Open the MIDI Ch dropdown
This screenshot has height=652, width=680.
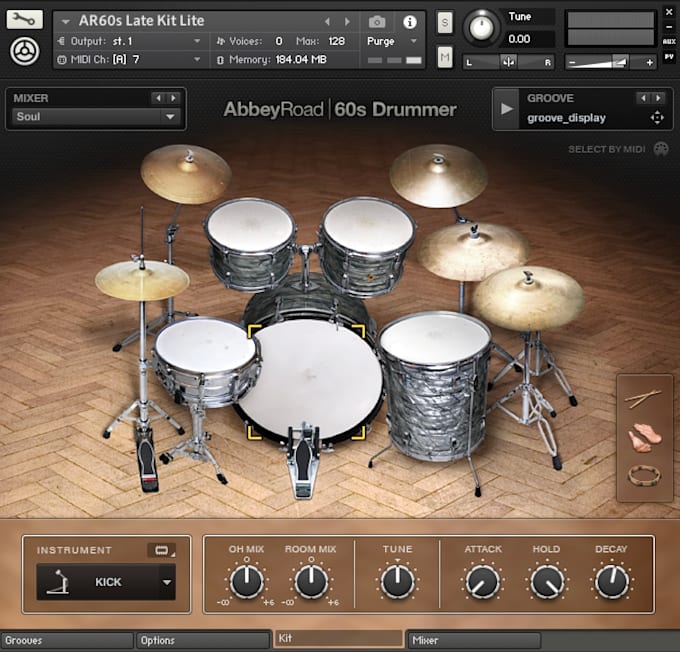coord(130,59)
